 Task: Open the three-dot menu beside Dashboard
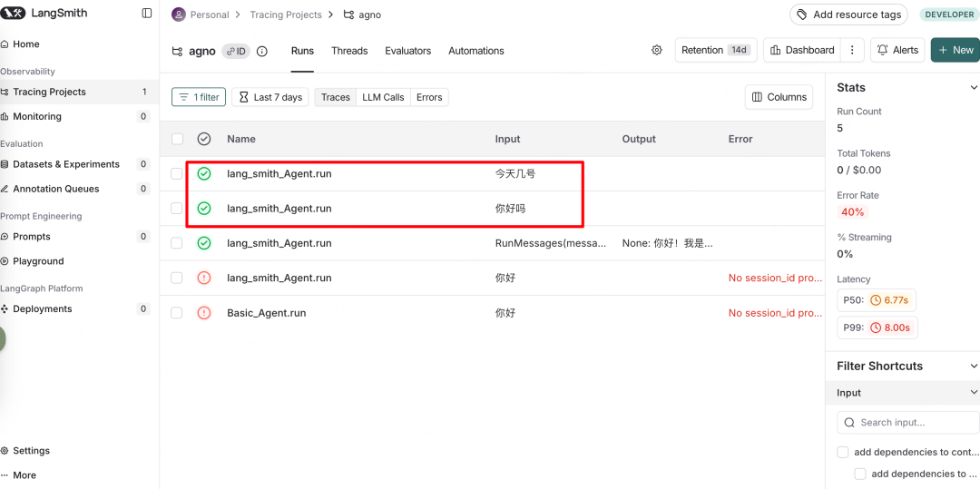[852, 50]
